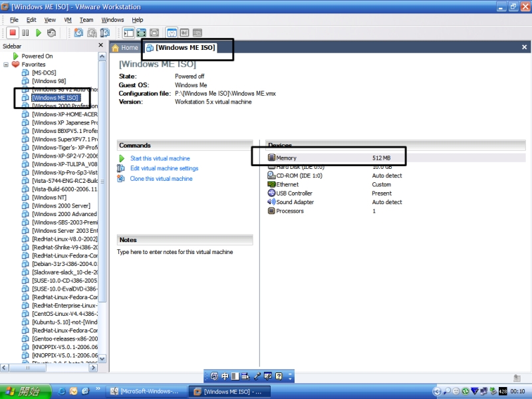
Task: Open the Team menu
Action: (86, 20)
